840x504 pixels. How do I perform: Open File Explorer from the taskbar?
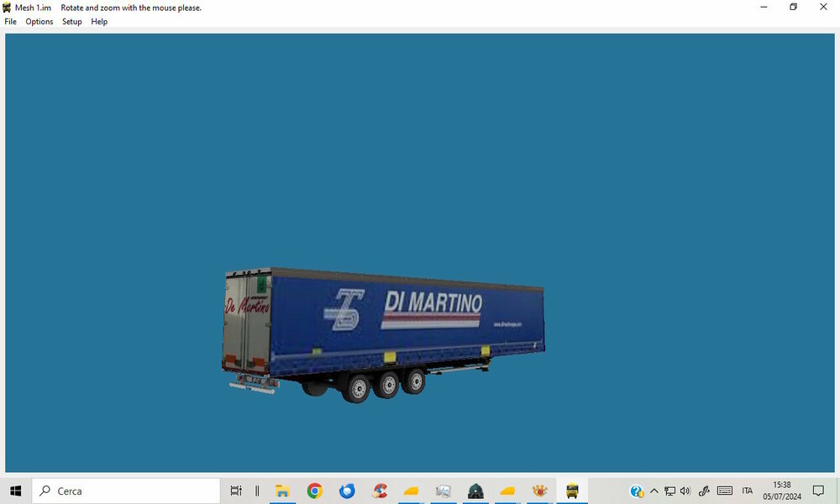click(282, 491)
